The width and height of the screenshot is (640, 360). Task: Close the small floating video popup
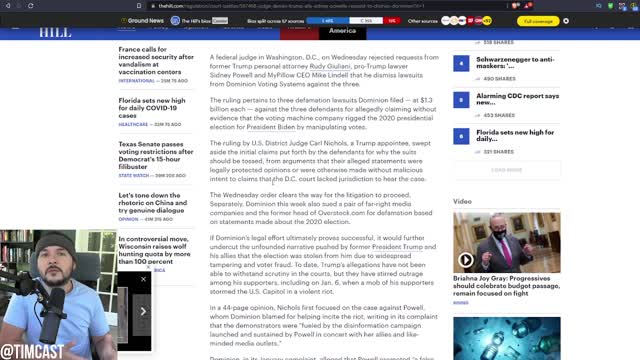tap(143, 279)
